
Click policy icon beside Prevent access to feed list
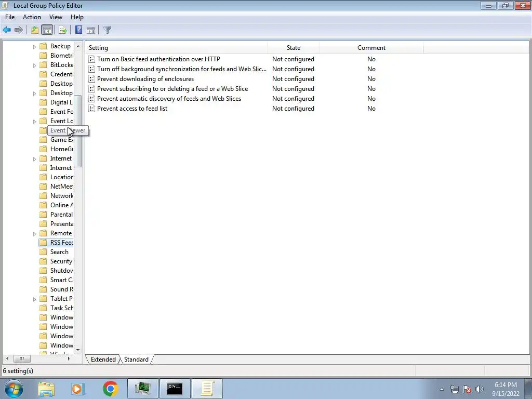point(91,108)
